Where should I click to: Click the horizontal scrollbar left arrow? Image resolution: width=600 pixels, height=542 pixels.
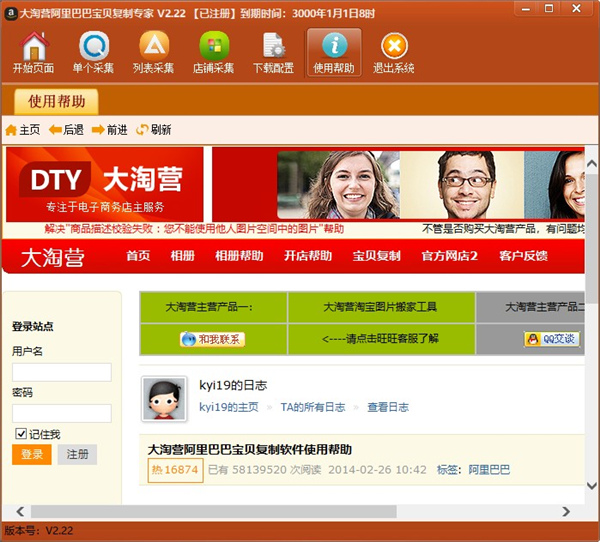20,511
